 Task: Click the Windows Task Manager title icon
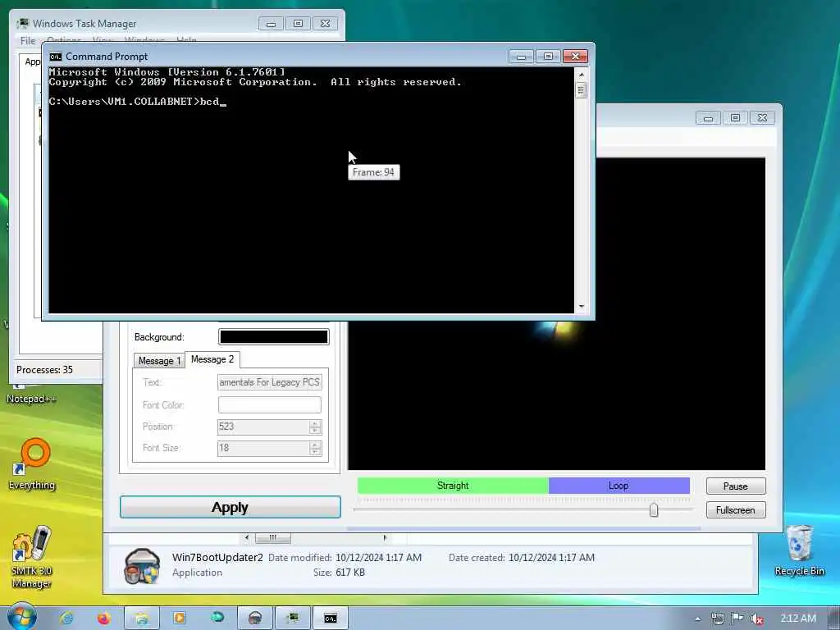pos(22,24)
